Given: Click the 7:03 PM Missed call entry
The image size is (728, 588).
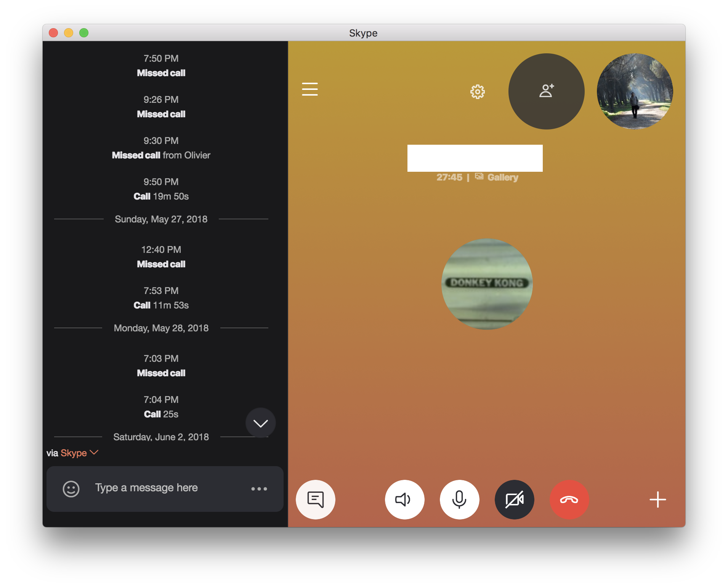Looking at the screenshot, I should click(x=161, y=366).
